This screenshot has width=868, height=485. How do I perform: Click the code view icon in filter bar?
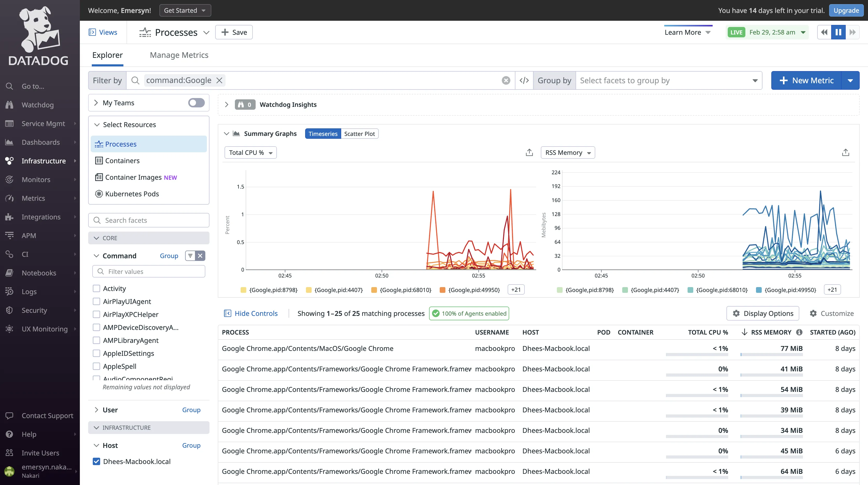click(x=524, y=80)
